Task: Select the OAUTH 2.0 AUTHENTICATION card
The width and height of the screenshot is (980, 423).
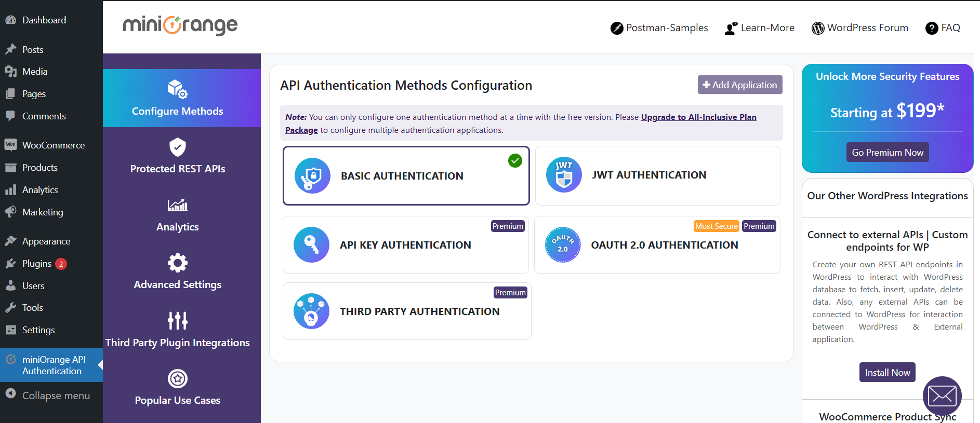Action: pos(657,244)
